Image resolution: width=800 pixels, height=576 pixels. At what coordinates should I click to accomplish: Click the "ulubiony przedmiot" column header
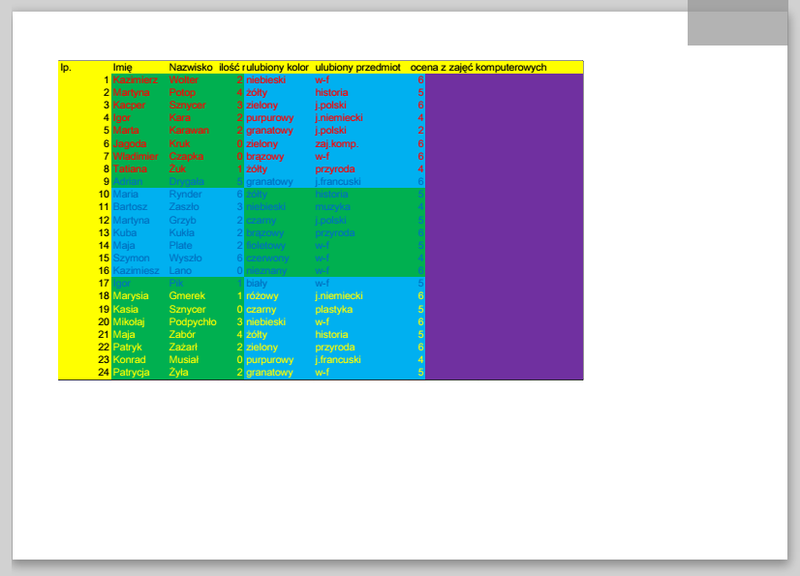click(x=357, y=67)
